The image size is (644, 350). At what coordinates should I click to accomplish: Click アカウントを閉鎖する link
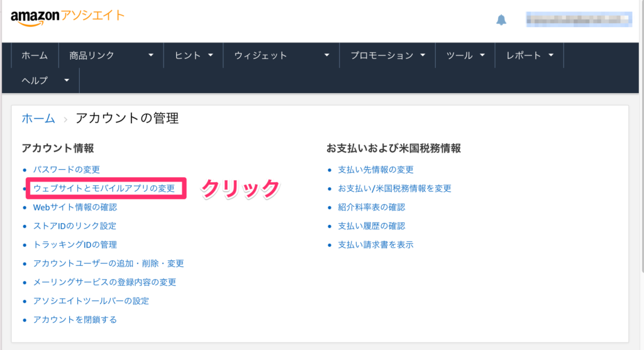click(75, 320)
